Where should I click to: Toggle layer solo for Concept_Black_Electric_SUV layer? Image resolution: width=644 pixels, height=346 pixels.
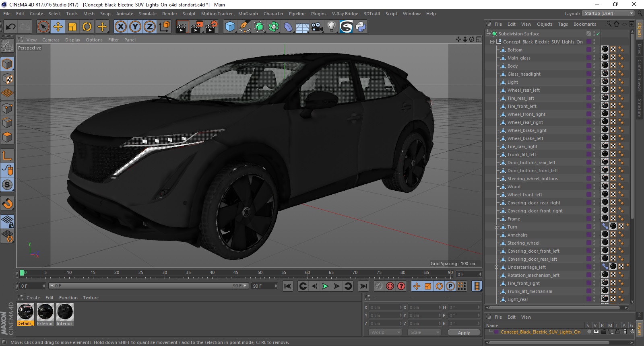(589, 332)
